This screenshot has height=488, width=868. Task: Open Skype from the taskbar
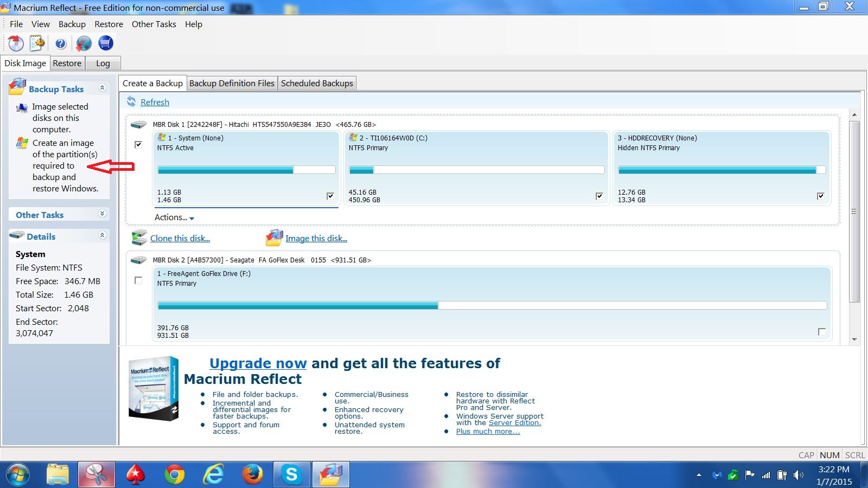pyautogui.click(x=291, y=475)
